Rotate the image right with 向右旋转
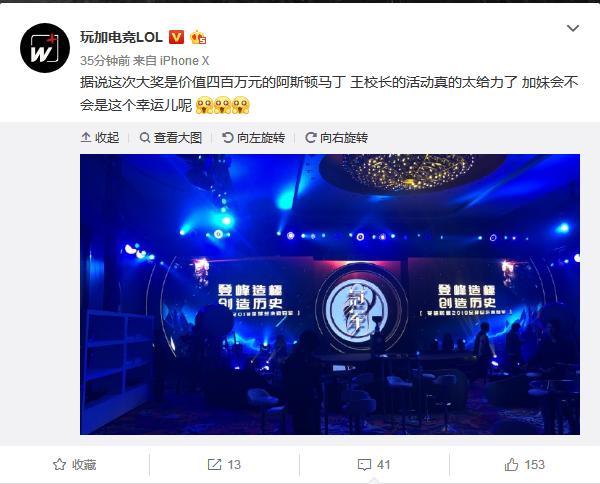600x484 pixels. tap(336, 137)
